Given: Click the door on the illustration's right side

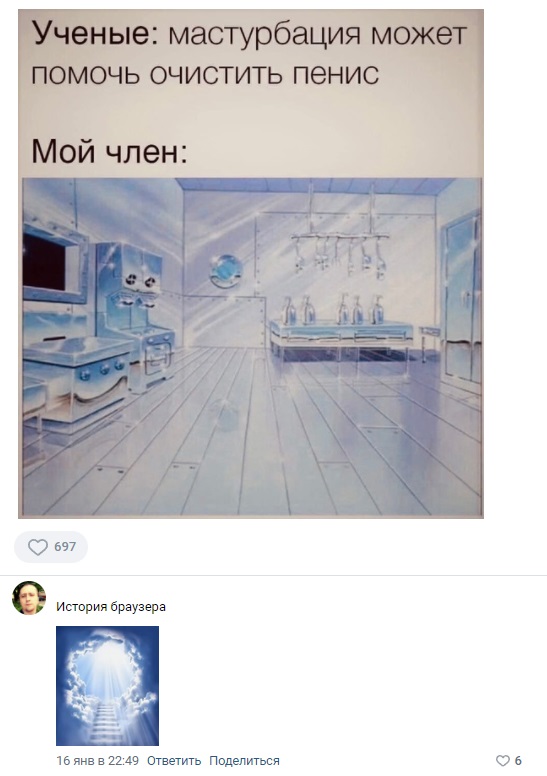Looking at the screenshot, I should (x=461, y=299).
